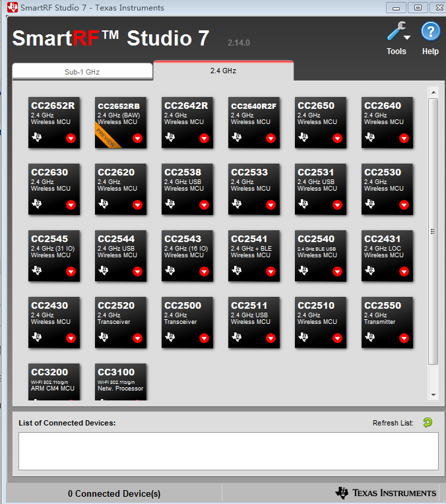446x504 pixels.
Task: Click TI logo on CC2543 tile
Action: [x=170, y=270]
